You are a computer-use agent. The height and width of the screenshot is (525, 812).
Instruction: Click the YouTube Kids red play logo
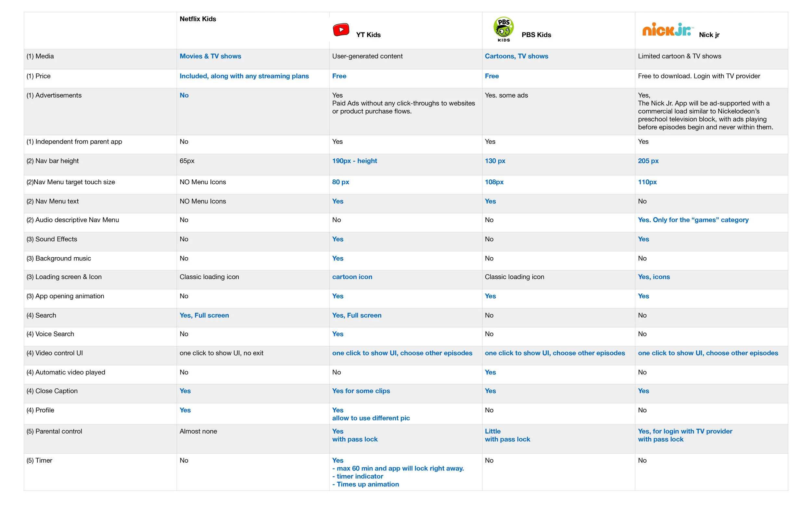[341, 30]
